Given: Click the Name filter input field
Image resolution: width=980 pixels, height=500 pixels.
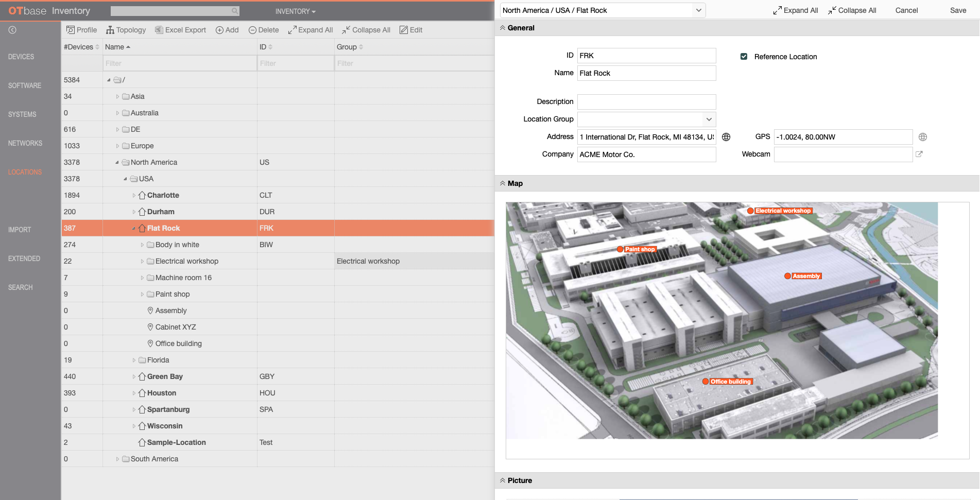Looking at the screenshot, I should pos(180,63).
